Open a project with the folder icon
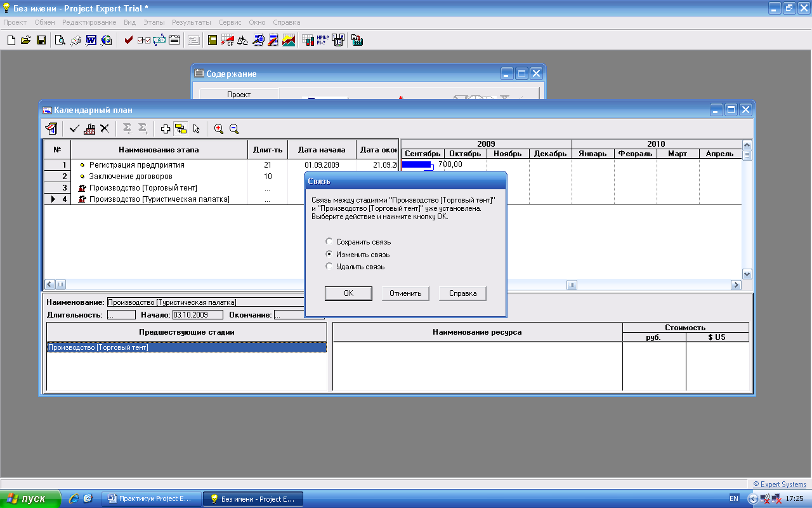The image size is (812, 508). point(26,40)
